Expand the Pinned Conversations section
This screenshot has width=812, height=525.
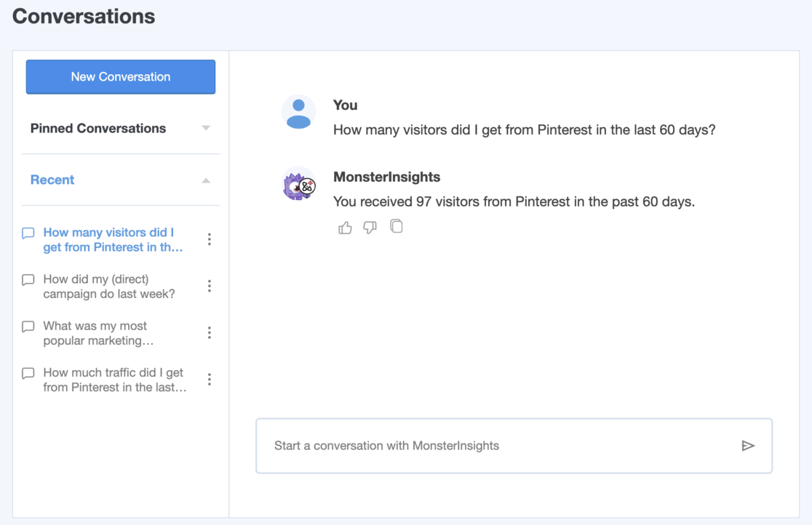coord(204,128)
